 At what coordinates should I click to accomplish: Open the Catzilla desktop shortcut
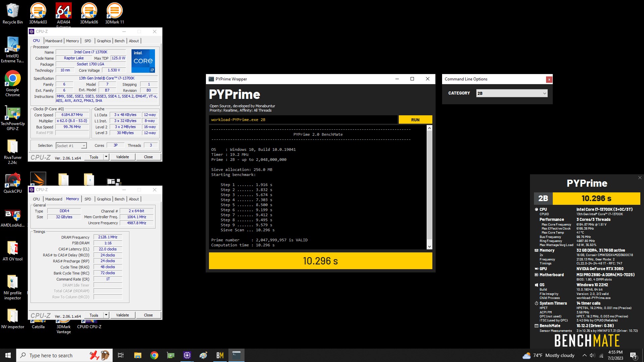(38, 324)
